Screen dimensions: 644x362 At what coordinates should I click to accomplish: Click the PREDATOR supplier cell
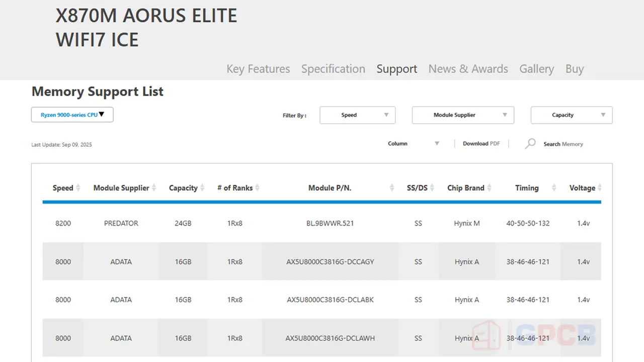pos(121,223)
